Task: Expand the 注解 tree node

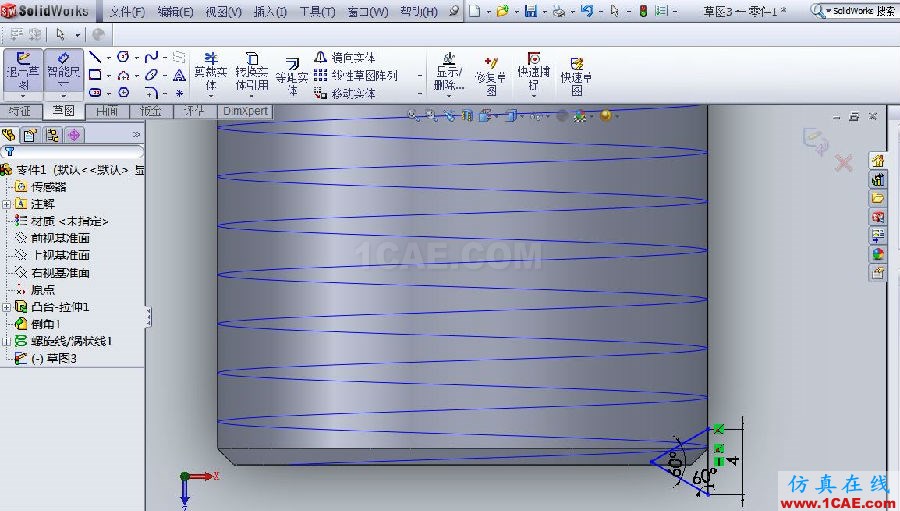Action: point(6,204)
